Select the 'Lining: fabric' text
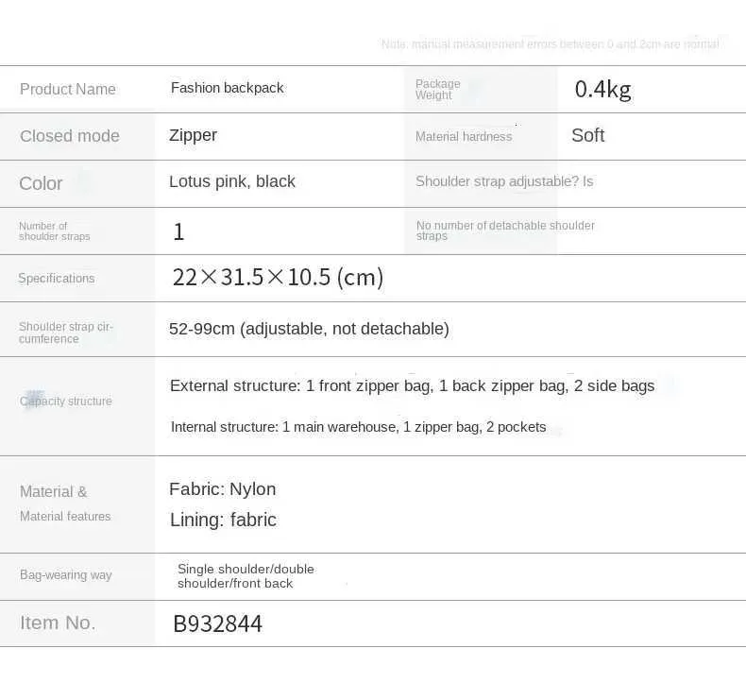The image size is (746, 700). [223, 520]
